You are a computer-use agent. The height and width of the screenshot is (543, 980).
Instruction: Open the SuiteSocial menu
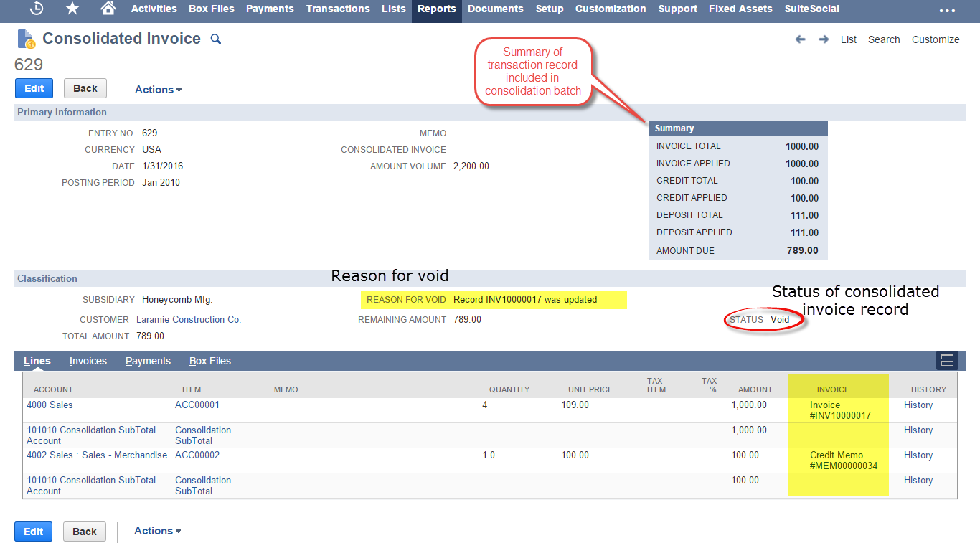[x=812, y=9]
